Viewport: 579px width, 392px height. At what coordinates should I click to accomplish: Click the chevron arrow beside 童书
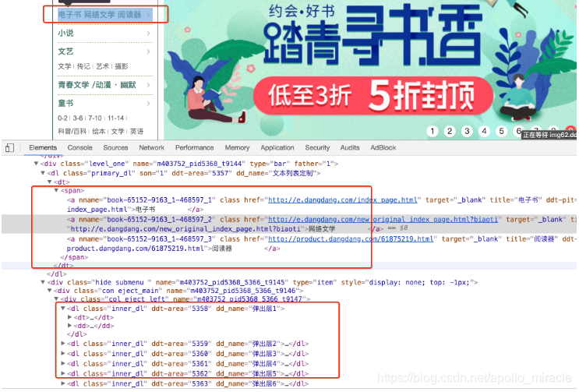(x=148, y=104)
